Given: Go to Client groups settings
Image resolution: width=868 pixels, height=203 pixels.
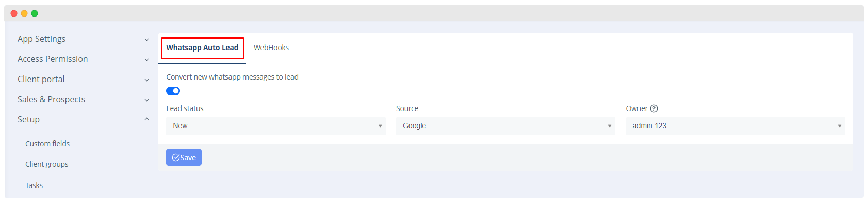Looking at the screenshot, I should pos(47,164).
